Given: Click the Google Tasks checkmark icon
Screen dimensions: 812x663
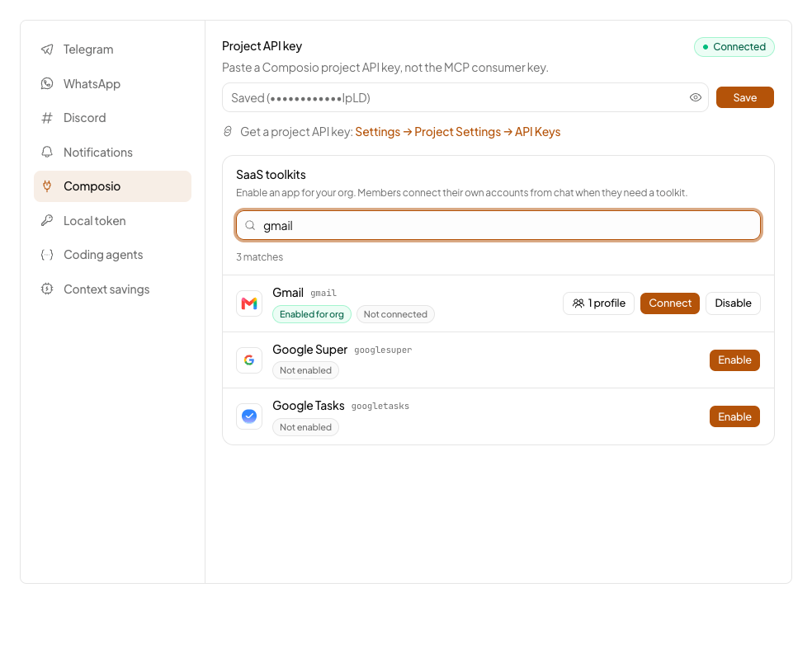Looking at the screenshot, I should [x=249, y=416].
